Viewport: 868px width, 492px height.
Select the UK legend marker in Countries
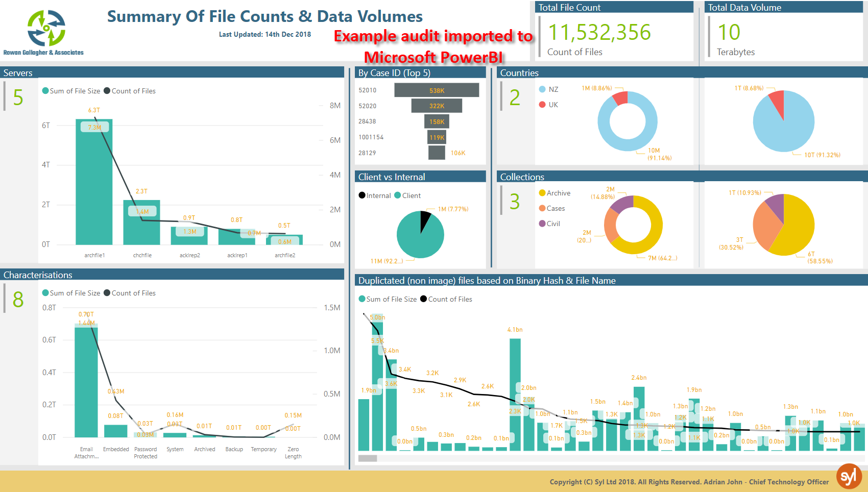[x=542, y=105]
